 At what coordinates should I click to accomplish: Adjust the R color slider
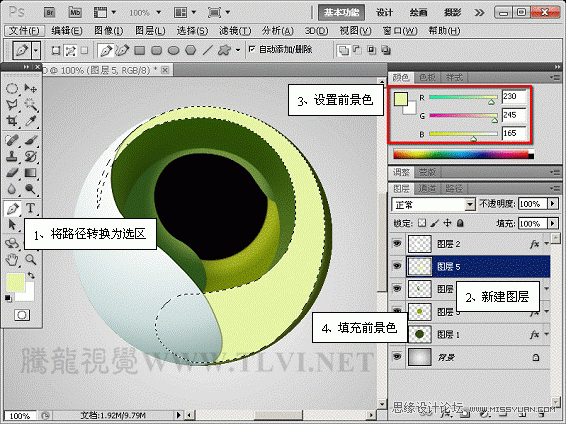[x=491, y=102]
